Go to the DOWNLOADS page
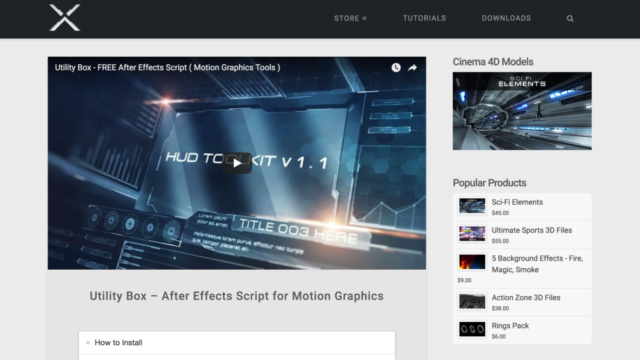Screen dimensions: 640x360 [x=506, y=18]
